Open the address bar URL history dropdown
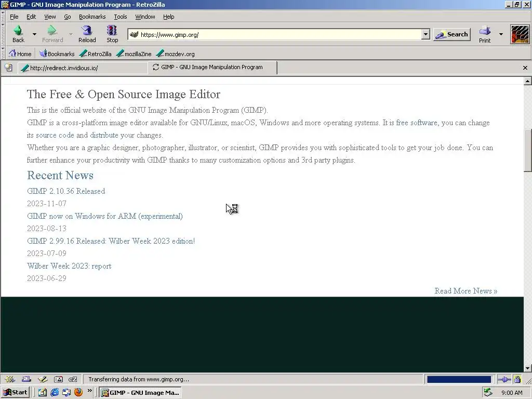The image size is (532, 399). 425,34
